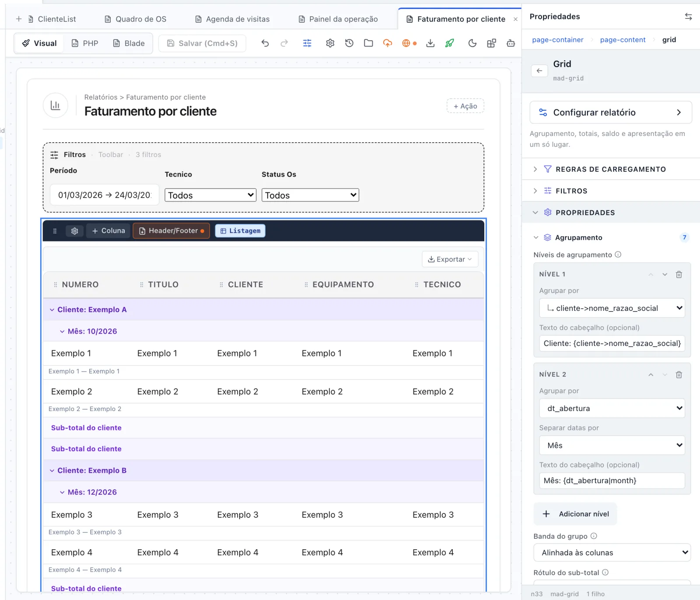Click the download icon in toolbar
Screen dimensions: 700x600
(x=430, y=43)
